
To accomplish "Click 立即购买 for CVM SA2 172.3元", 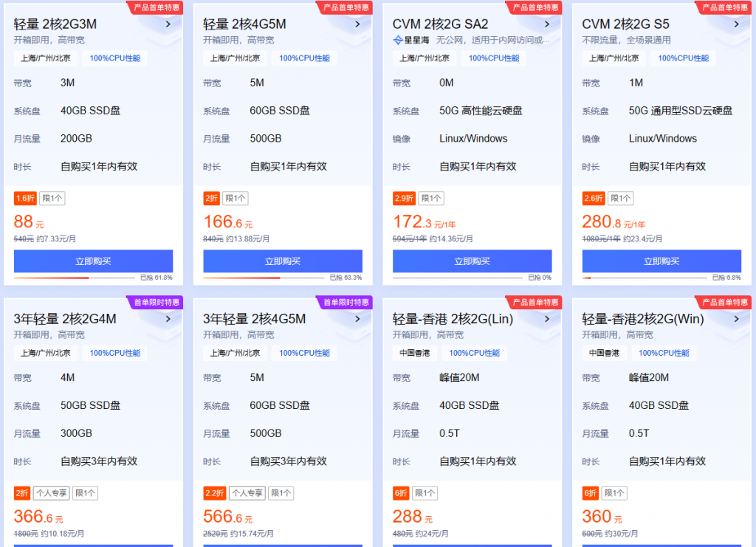I will click(472, 261).
